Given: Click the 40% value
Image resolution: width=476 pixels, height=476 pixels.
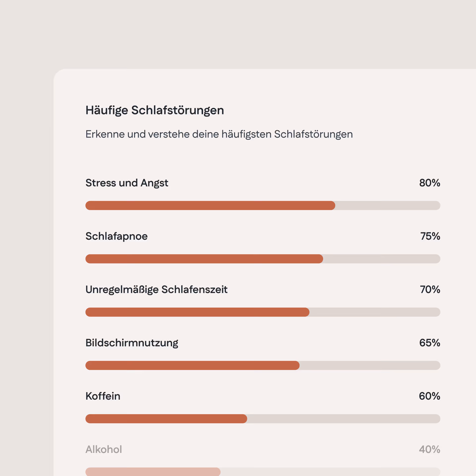Looking at the screenshot, I should pos(430,449).
